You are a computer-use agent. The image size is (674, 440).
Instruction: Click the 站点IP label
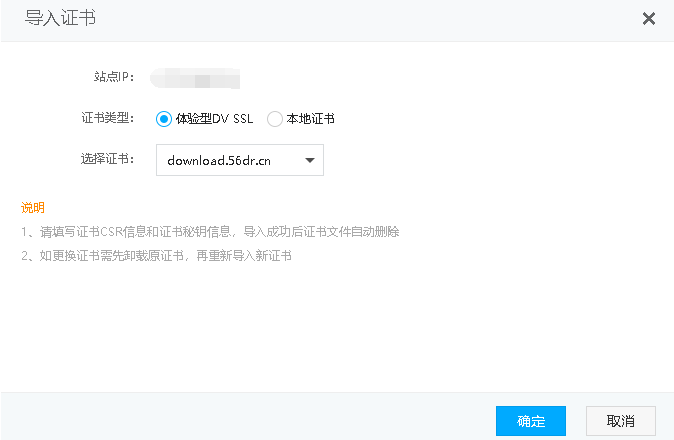click(114, 76)
